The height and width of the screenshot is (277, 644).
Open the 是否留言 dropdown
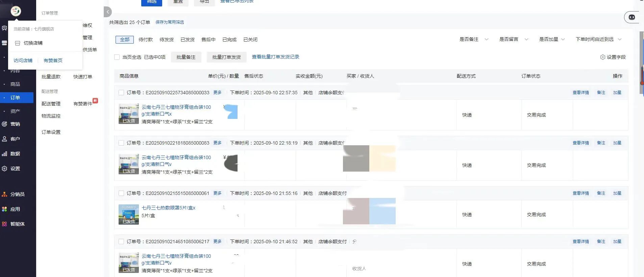point(514,40)
